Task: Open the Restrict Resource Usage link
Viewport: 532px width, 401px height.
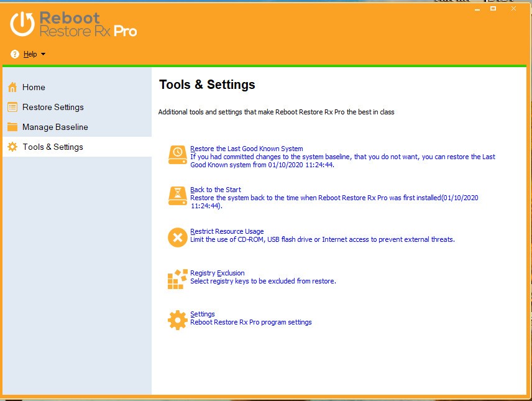Action: coord(227,231)
